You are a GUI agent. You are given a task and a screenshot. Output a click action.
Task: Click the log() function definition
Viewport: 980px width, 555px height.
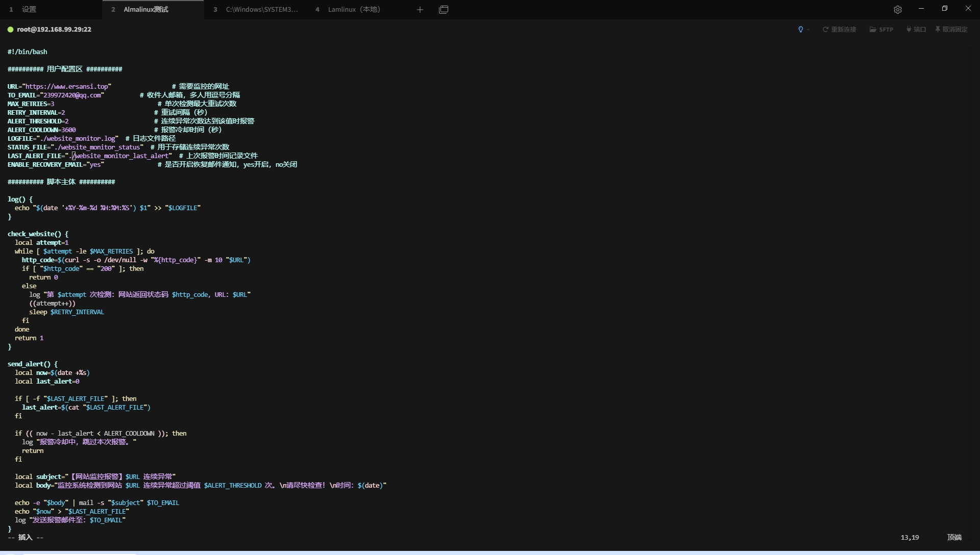pos(20,199)
